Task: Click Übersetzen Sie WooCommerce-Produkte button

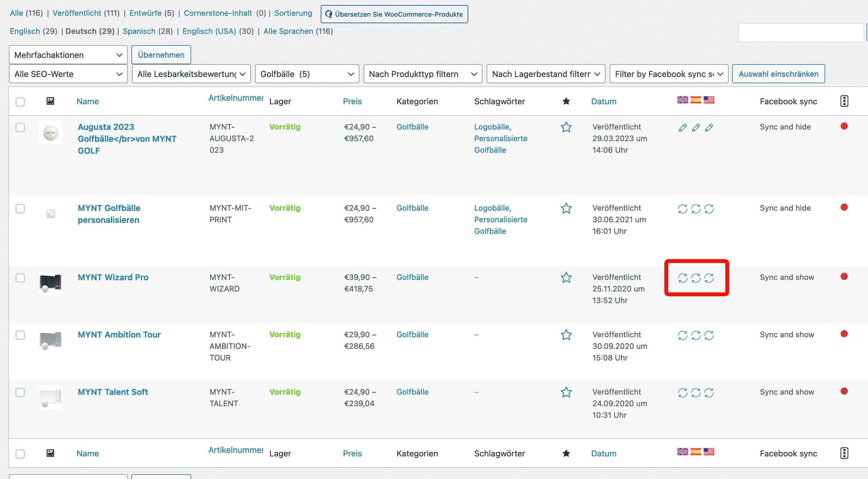Action: pos(394,14)
